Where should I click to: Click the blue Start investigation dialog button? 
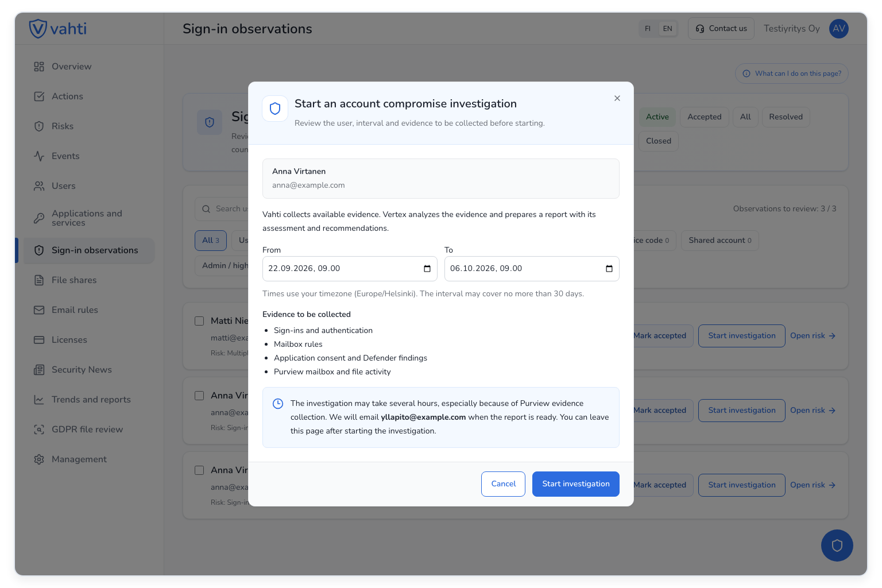[x=576, y=484]
